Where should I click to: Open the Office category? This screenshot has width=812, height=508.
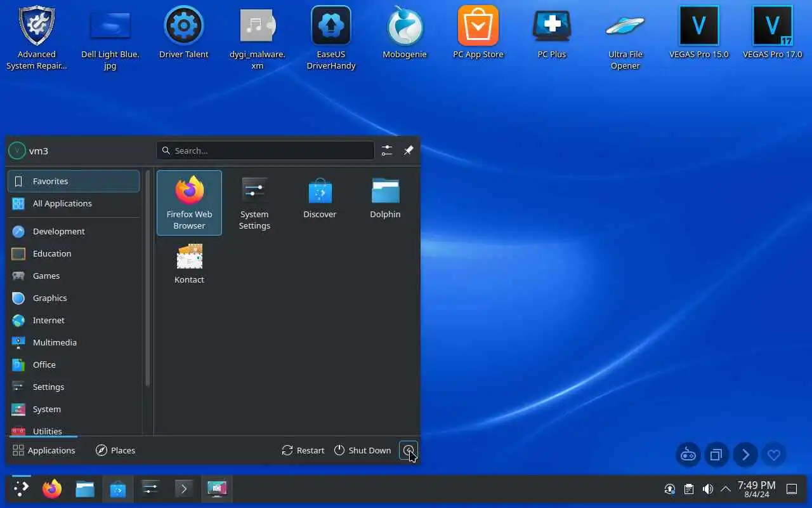pos(74,364)
